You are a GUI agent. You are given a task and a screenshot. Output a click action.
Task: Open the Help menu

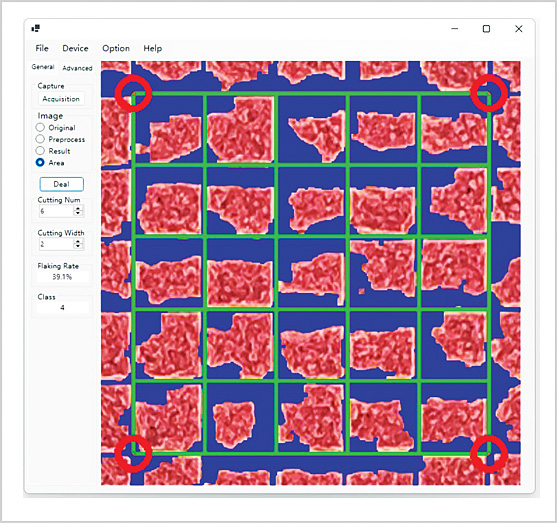coord(153,48)
